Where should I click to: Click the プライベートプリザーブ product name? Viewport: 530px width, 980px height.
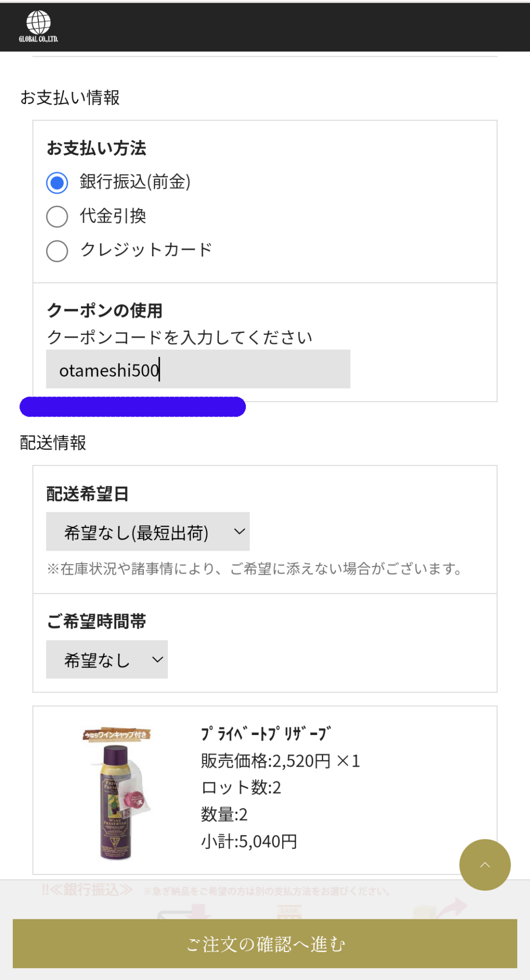point(265,733)
